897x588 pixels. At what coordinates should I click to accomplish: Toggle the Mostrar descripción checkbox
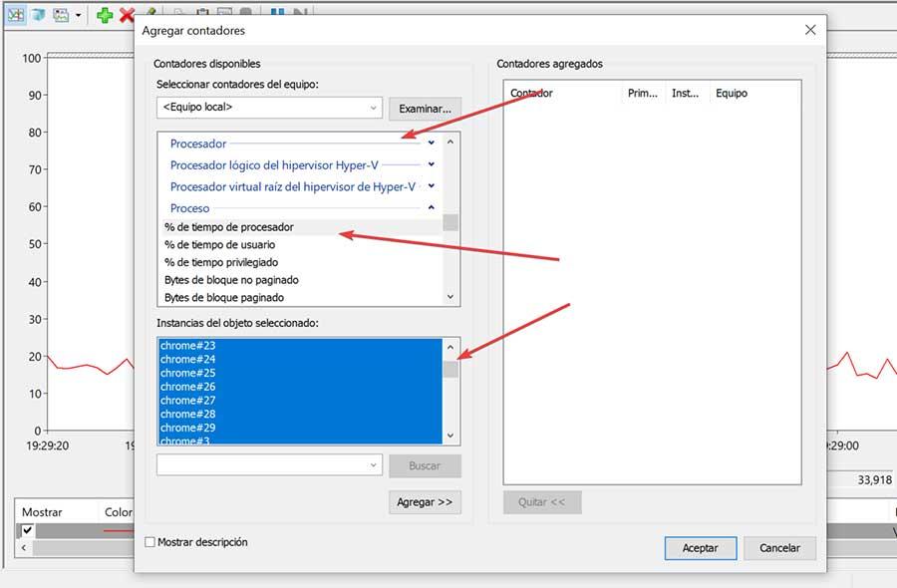pos(149,542)
